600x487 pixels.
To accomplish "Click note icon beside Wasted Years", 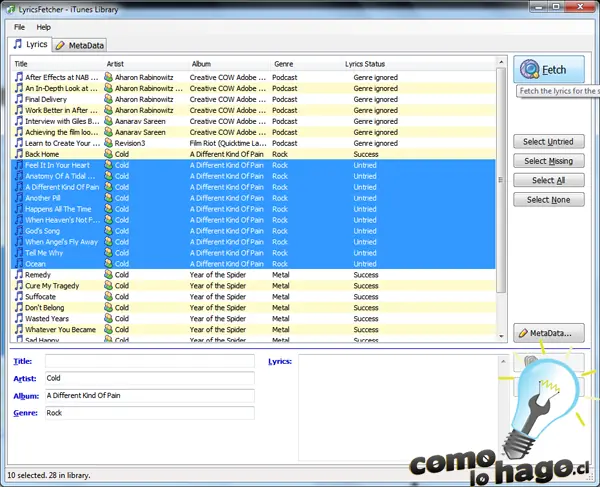I will pyautogui.click(x=19, y=318).
